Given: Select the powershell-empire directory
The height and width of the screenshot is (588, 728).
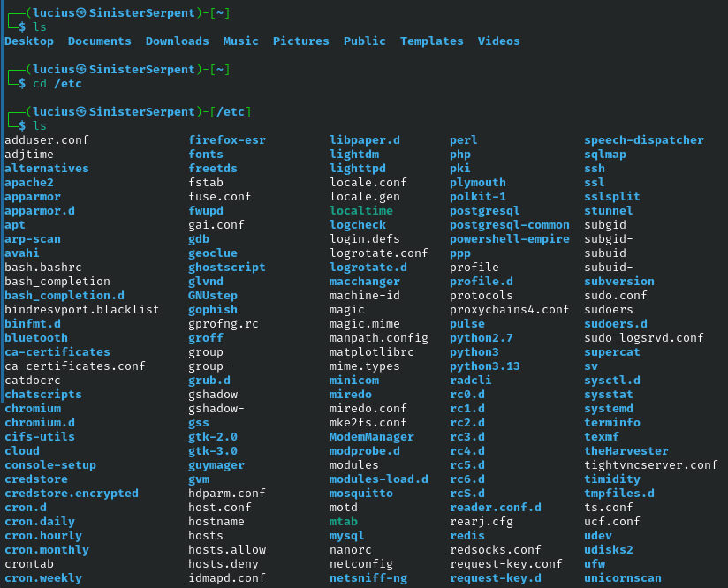Looking at the screenshot, I should pos(509,239).
